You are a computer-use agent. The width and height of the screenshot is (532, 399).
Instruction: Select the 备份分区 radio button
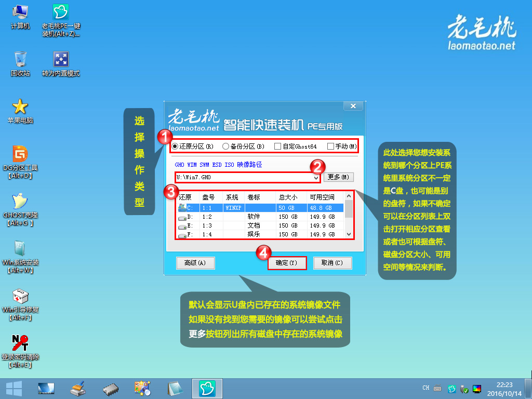click(x=224, y=146)
